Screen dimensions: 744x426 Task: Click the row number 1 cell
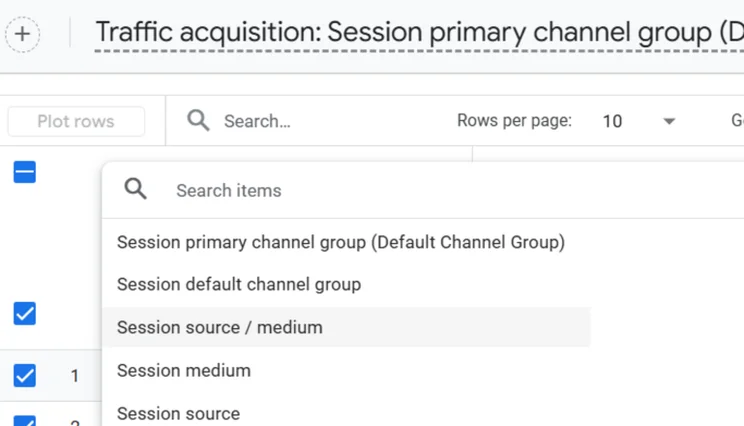click(74, 376)
